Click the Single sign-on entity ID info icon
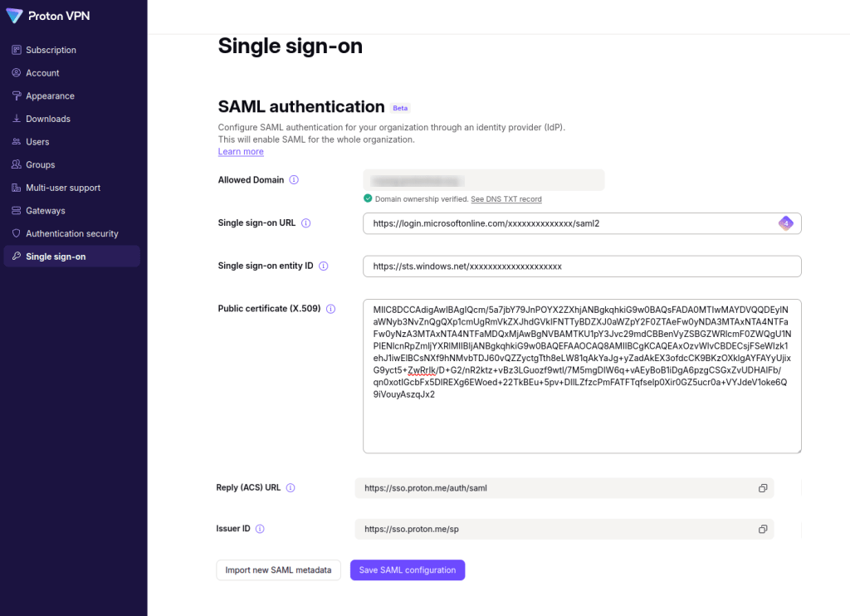Viewport: 850px width, 616px height. (324, 266)
